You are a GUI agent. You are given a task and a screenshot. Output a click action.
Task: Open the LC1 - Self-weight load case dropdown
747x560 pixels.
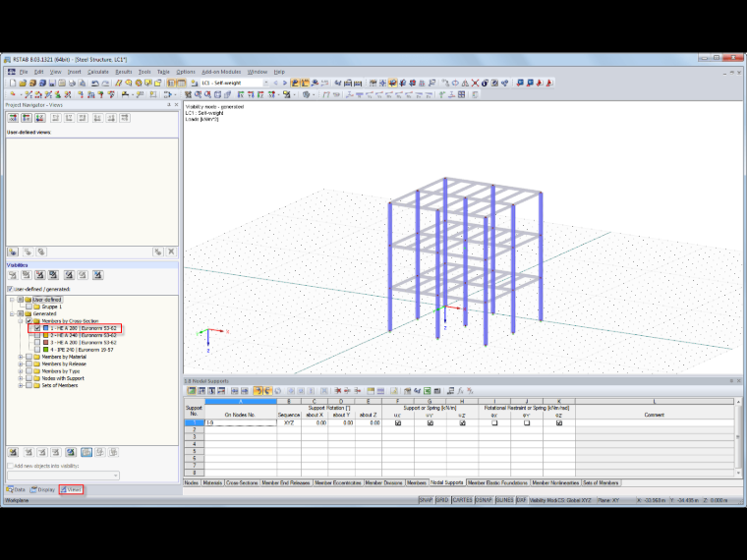point(265,83)
